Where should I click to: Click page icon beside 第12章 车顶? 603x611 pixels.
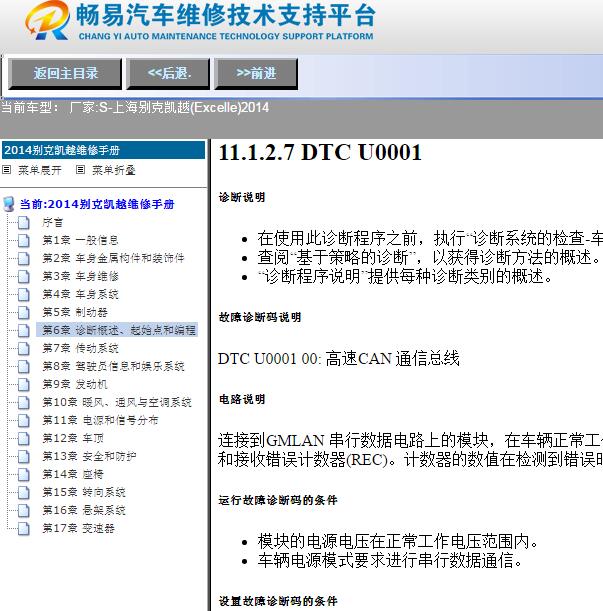click(x=24, y=439)
